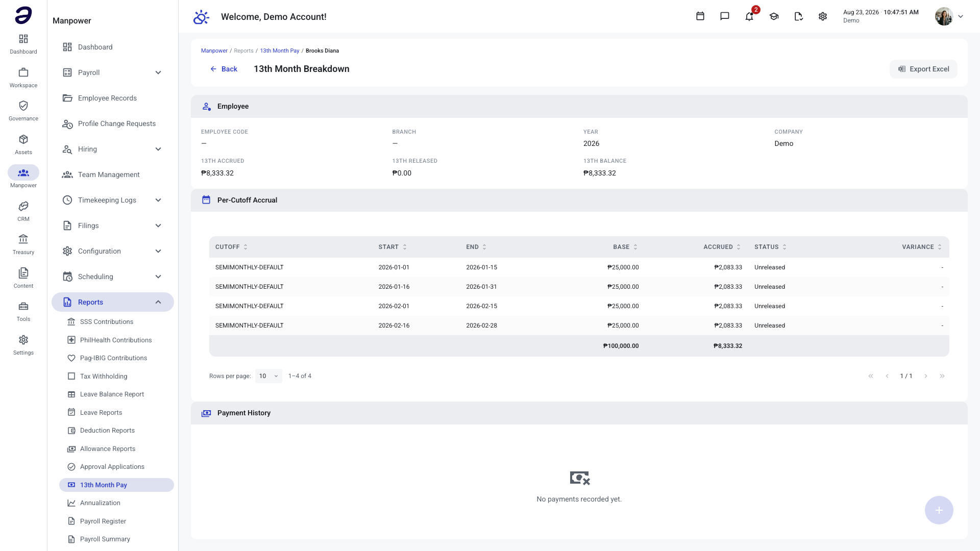980x551 pixels.
Task: Open Treasury module
Action: click(23, 244)
